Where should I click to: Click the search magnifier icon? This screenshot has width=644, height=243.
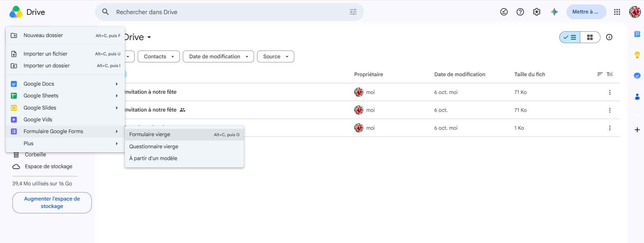click(x=106, y=12)
